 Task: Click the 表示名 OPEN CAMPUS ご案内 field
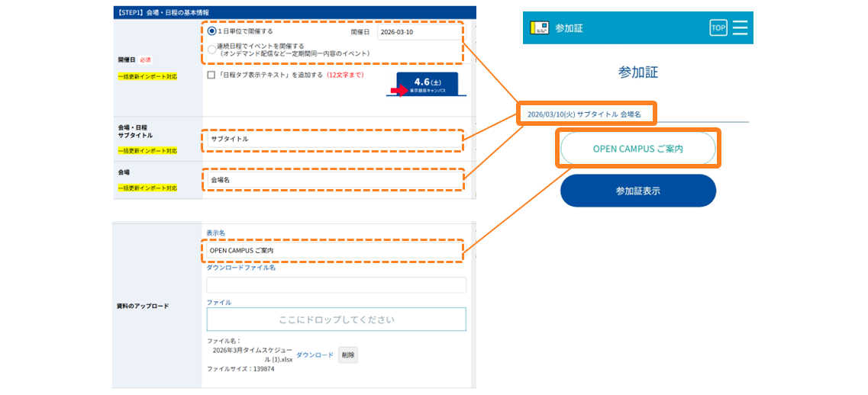point(333,251)
